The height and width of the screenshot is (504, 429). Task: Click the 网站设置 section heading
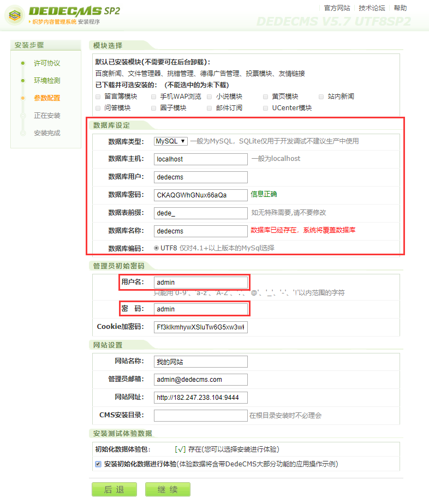[x=108, y=345]
